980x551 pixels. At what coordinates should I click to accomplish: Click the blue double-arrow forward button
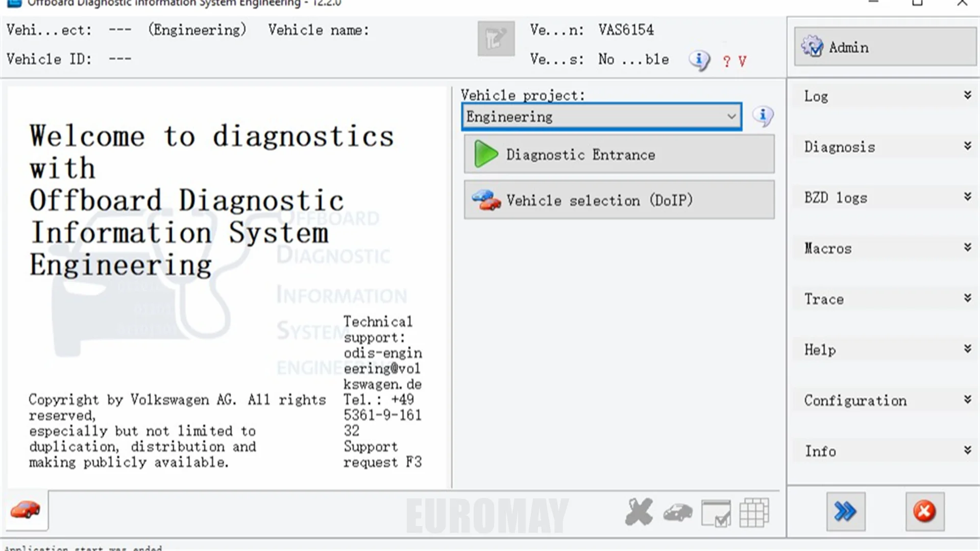point(846,512)
